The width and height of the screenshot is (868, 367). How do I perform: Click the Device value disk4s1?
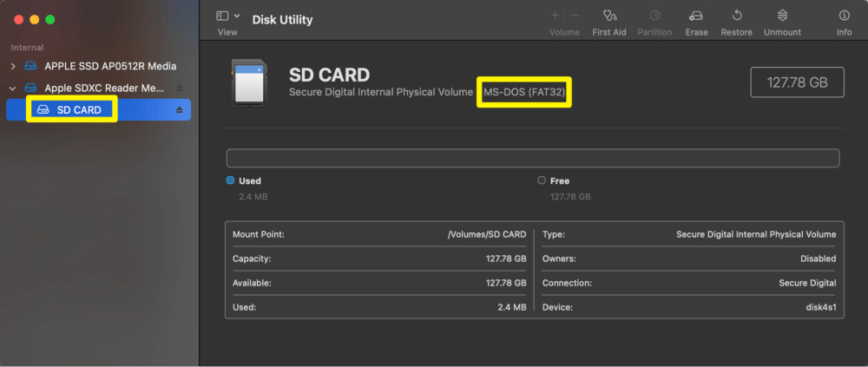pyautogui.click(x=821, y=307)
